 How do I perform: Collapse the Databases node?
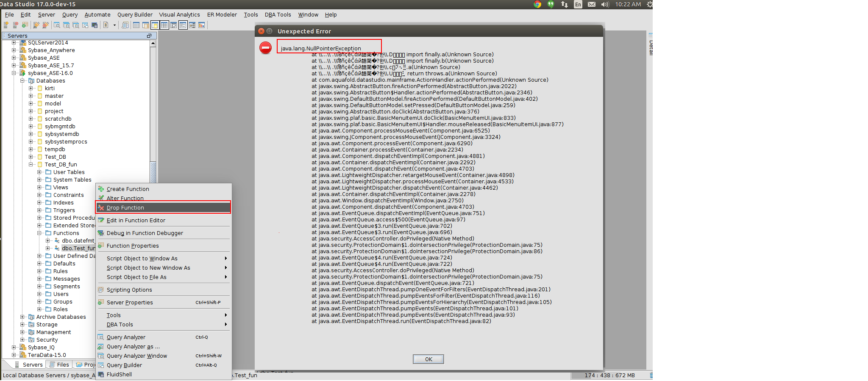coord(22,81)
